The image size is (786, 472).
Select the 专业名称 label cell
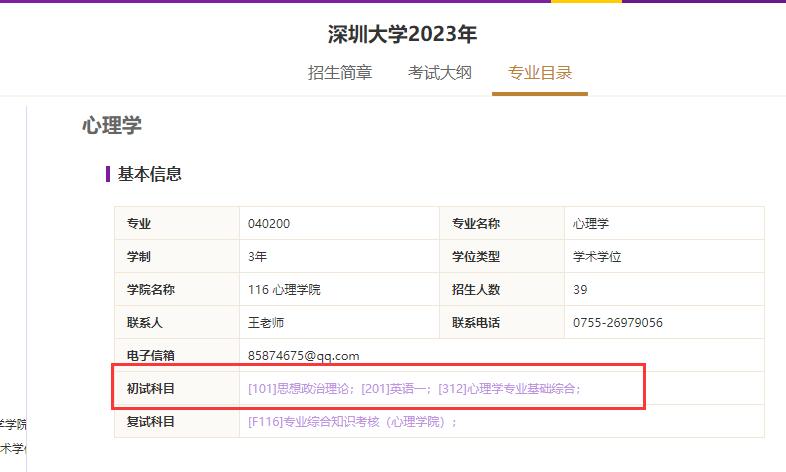click(502, 223)
